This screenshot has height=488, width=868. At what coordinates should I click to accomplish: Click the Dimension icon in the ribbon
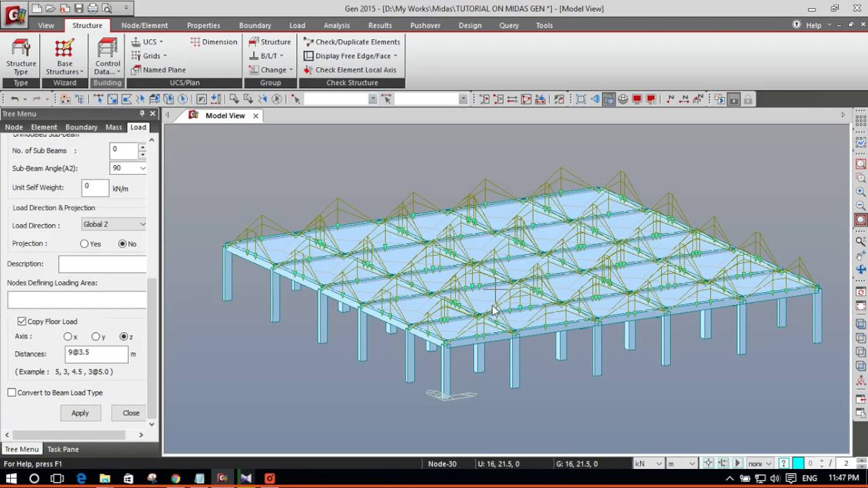(x=214, y=41)
